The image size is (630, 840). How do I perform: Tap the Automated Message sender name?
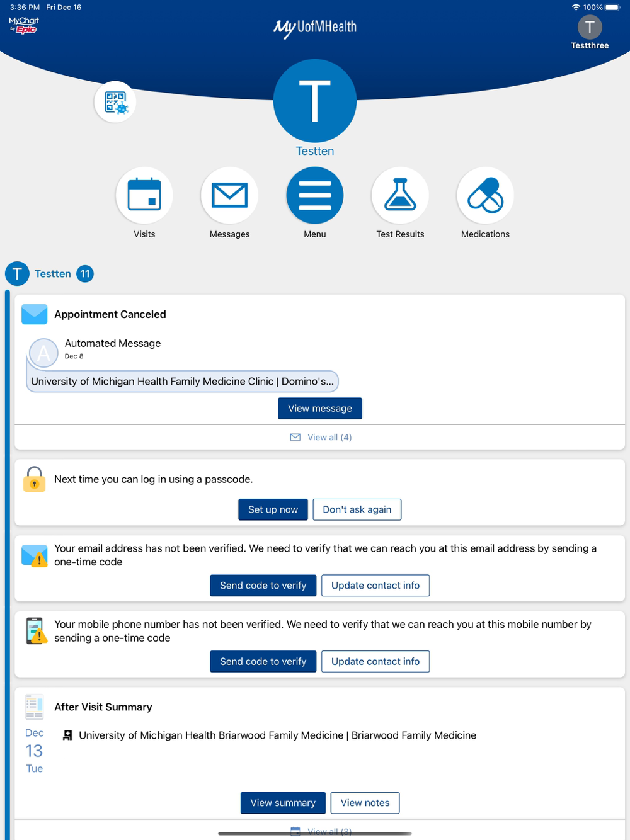[x=113, y=343]
